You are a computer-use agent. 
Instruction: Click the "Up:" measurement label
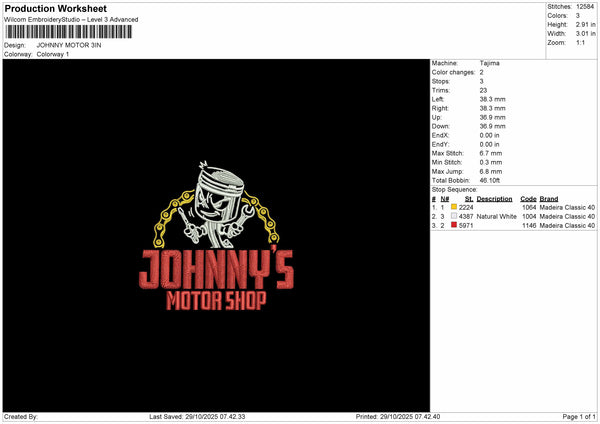pyautogui.click(x=437, y=117)
